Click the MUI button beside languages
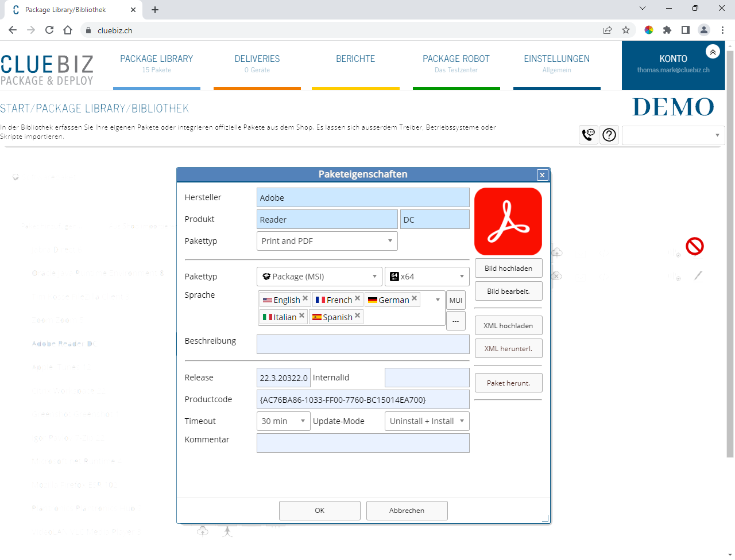This screenshot has height=560, width=735. [x=456, y=300]
